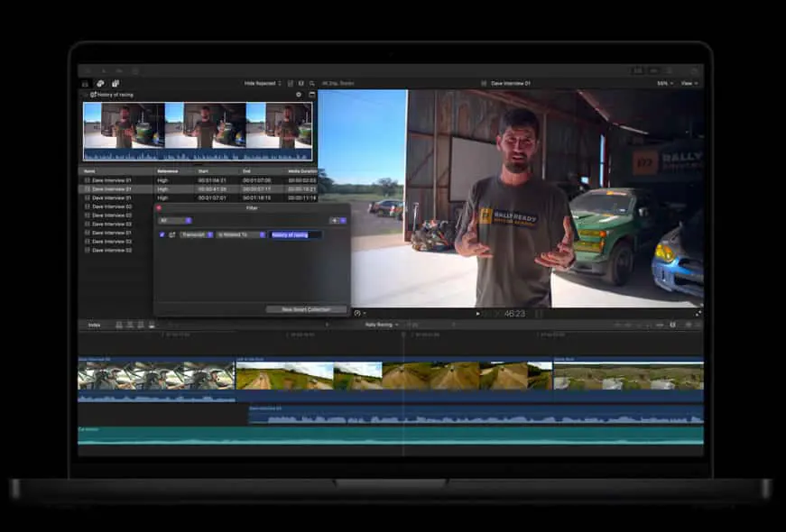Image resolution: width=786 pixels, height=532 pixels.
Task: Click the Media Duration column header
Action: coord(302,171)
